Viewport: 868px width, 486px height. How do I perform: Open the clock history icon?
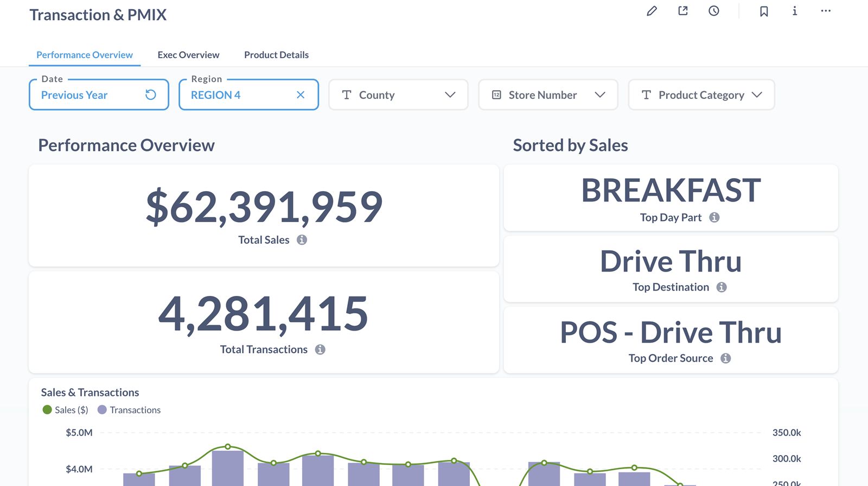714,11
